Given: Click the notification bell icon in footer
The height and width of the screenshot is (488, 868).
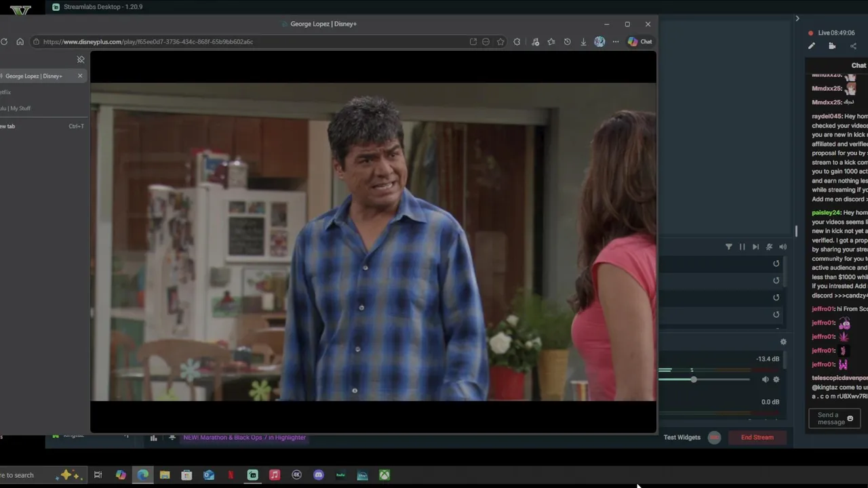Looking at the screenshot, I should coord(172,438).
